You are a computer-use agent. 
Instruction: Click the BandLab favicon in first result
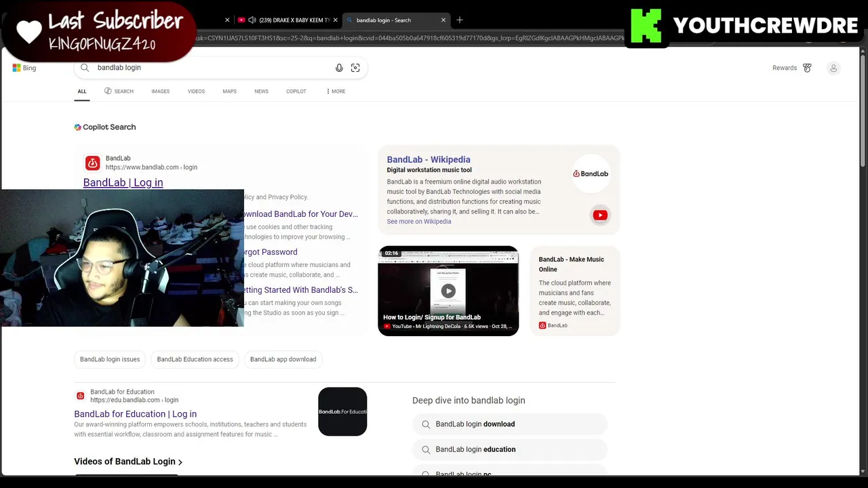[93, 163]
